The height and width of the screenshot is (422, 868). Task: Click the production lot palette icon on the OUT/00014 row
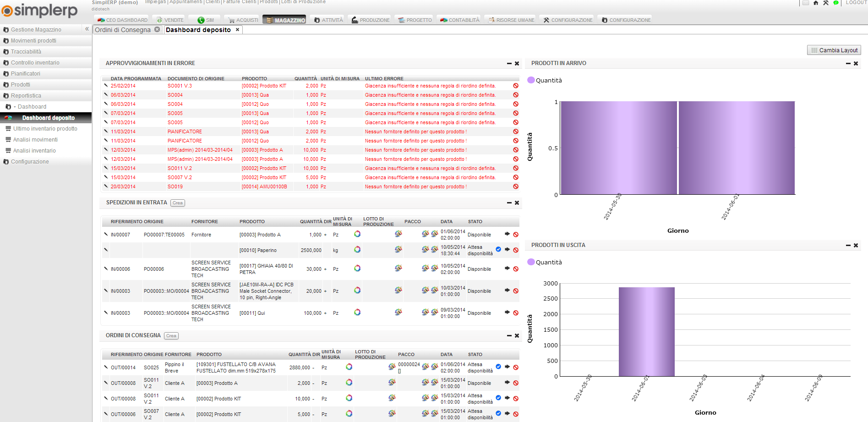(392, 367)
